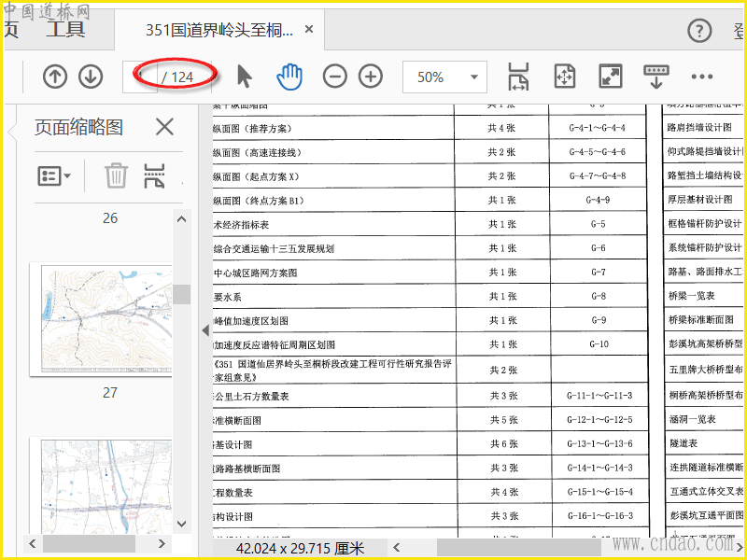This screenshot has width=747, height=560.
Task: Click the G-16-1~G-16-3 cell
Action: [600, 516]
